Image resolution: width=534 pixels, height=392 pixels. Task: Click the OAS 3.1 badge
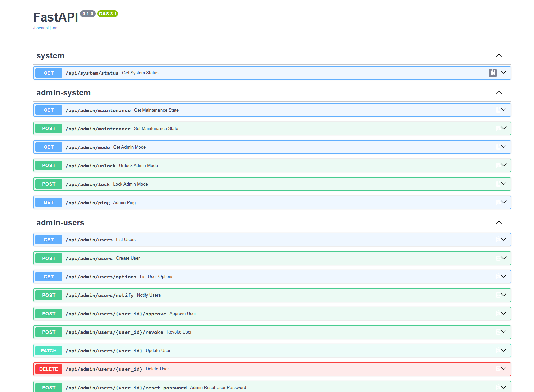(x=108, y=14)
